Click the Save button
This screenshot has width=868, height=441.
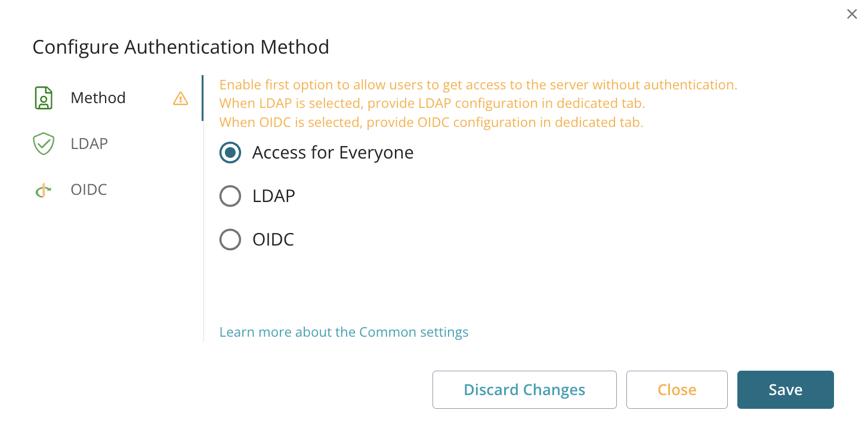[x=785, y=389]
